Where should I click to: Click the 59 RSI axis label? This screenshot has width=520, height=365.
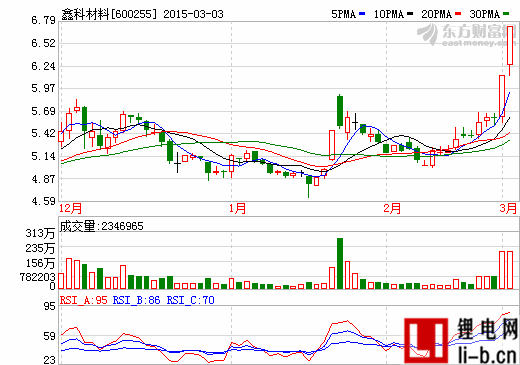(x=49, y=336)
